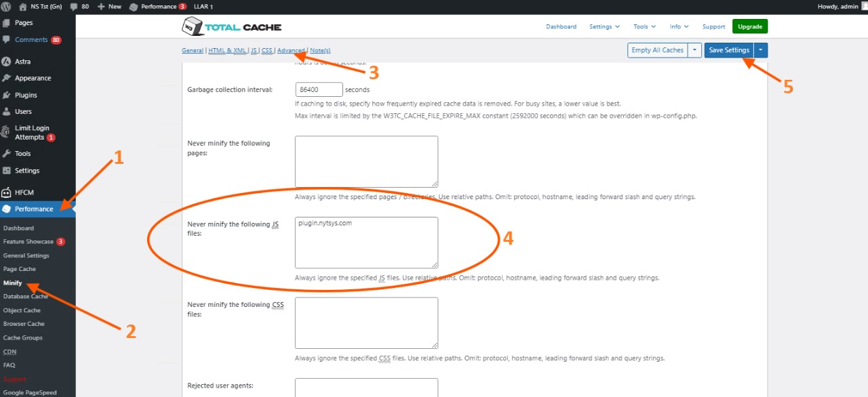The height and width of the screenshot is (397, 868).
Task: Click the W3 Total Cache logo
Action: click(231, 26)
